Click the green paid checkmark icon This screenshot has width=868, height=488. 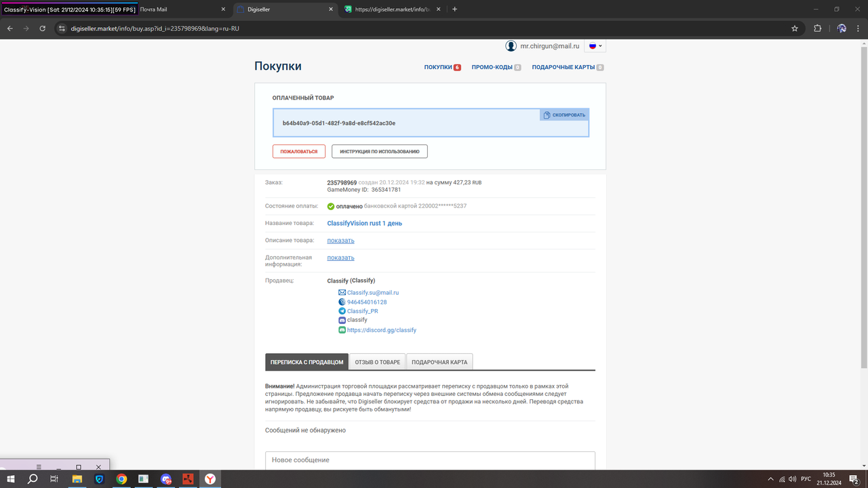[x=331, y=206]
